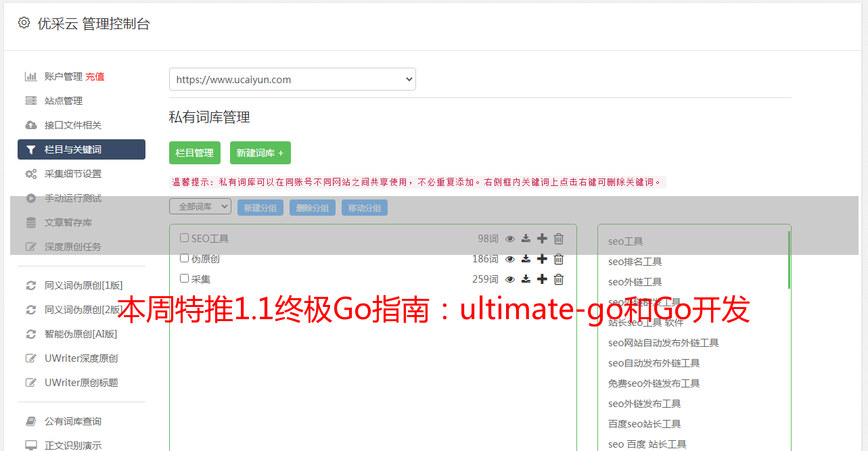The height and width of the screenshot is (451, 868).
Task: Select keyword '免费seo外链发布工具'
Action: 654,383
